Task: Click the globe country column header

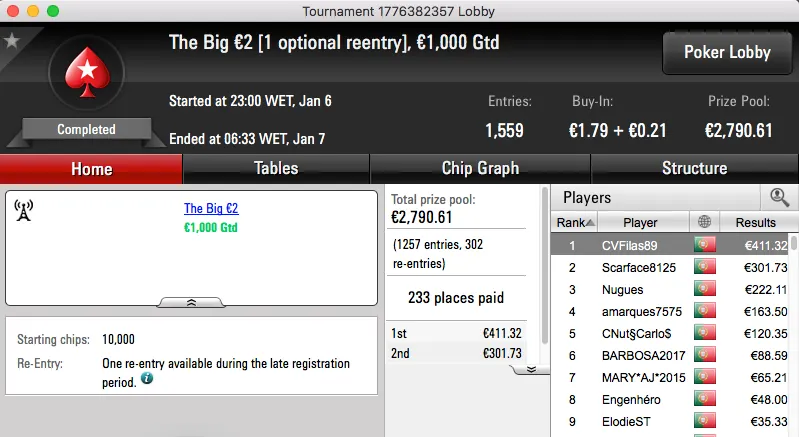Action: pyautogui.click(x=705, y=222)
